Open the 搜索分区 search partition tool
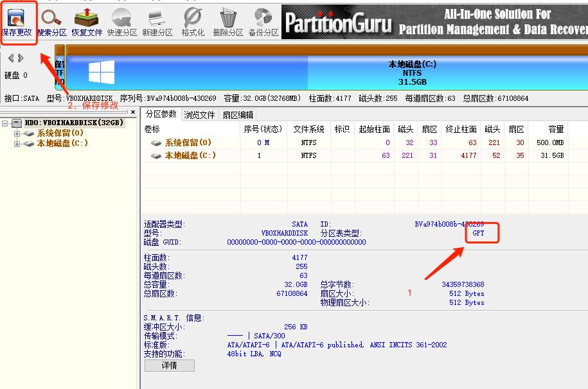 pos(52,23)
